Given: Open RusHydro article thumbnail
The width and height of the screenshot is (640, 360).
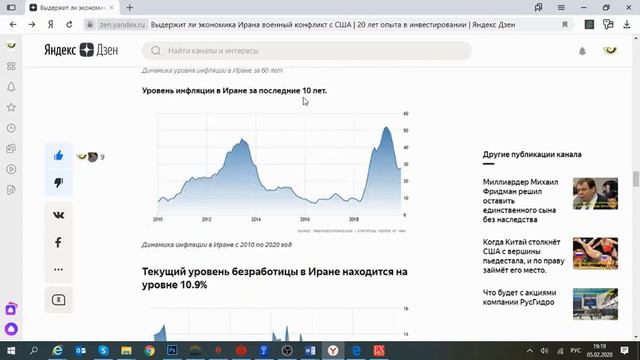Looking at the screenshot, I should pyautogui.click(x=595, y=304).
